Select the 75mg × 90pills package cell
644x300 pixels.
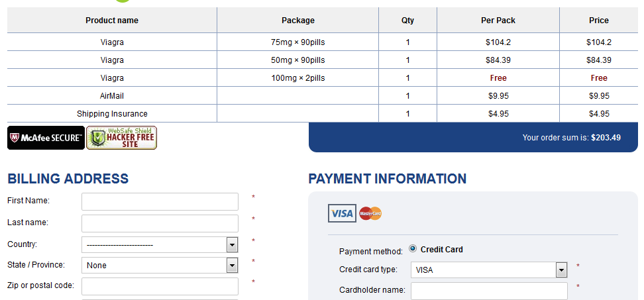click(x=297, y=42)
